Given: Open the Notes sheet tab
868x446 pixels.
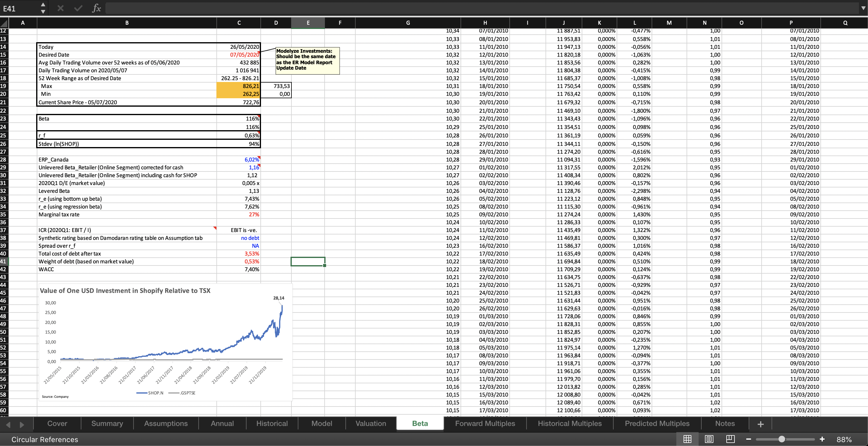Looking at the screenshot, I should click(725, 424).
